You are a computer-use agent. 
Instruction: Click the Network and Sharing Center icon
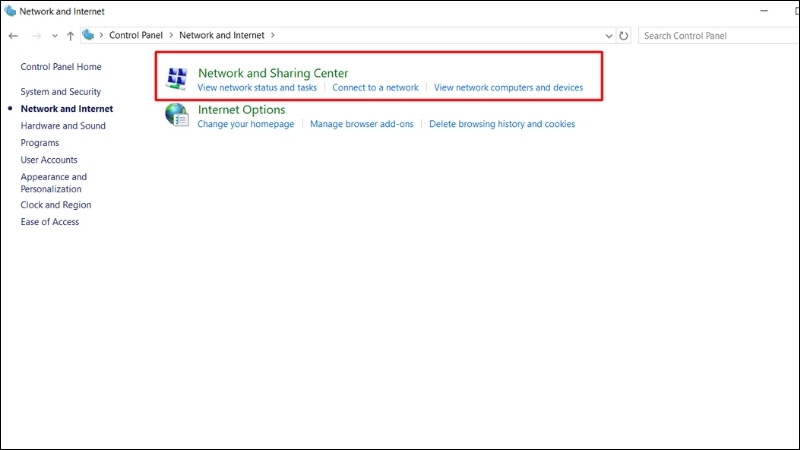177,78
